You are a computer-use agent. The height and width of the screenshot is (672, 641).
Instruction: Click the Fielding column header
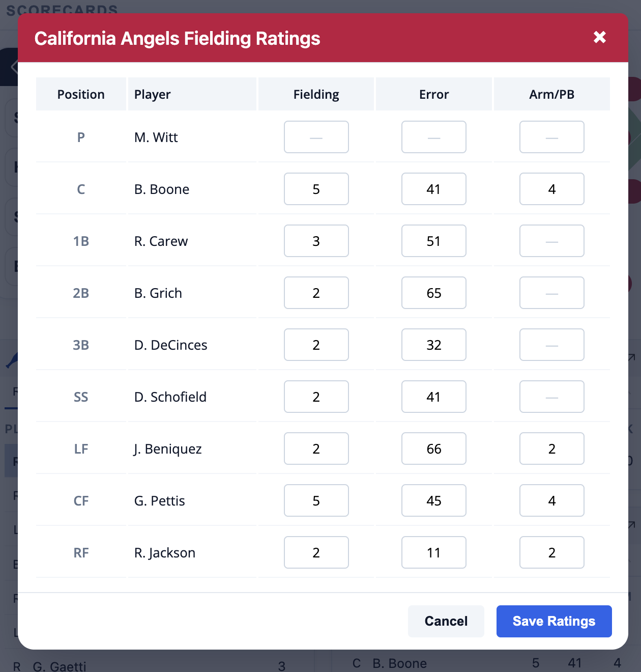click(x=316, y=94)
